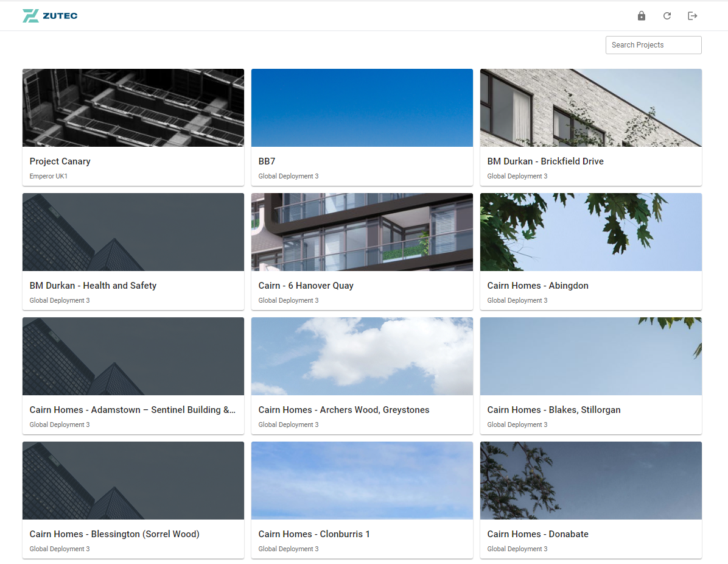The width and height of the screenshot is (728, 564).
Task: Select BM Durkan - Health and Safety title
Action: pos(93,286)
